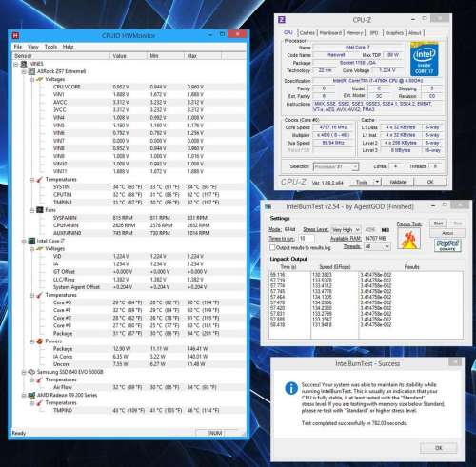Collapse the NINES computer tree node
Image resolution: width=476 pixels, height=467 pixels.
(16, 64)
